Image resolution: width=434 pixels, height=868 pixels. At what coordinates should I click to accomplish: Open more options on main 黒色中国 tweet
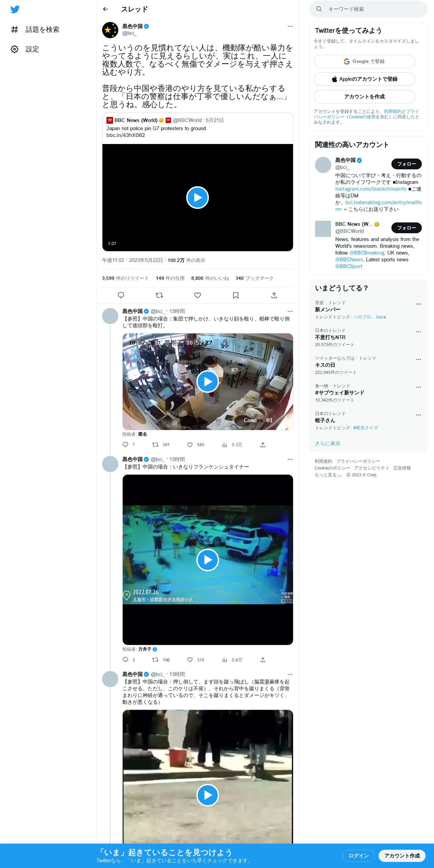tap(290, 26)
